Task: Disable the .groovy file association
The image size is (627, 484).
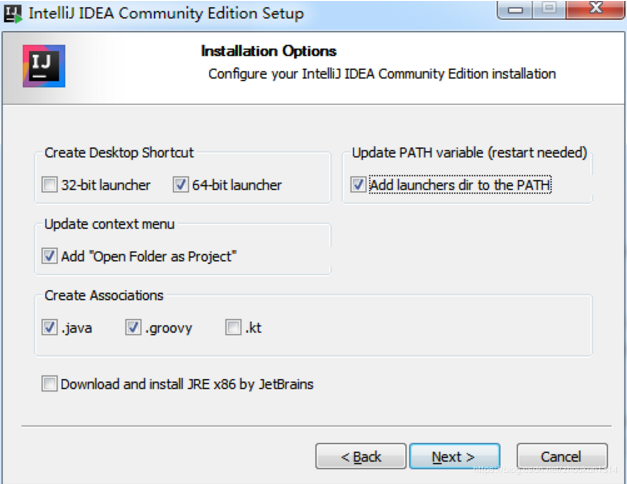Action: coord(134,328)
